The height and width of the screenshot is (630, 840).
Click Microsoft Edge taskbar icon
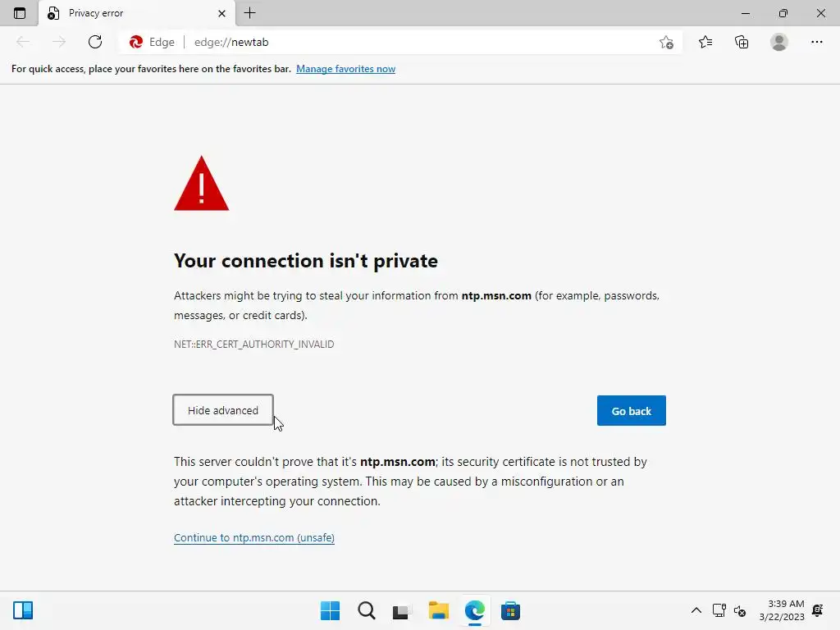(x=475, y=610)
